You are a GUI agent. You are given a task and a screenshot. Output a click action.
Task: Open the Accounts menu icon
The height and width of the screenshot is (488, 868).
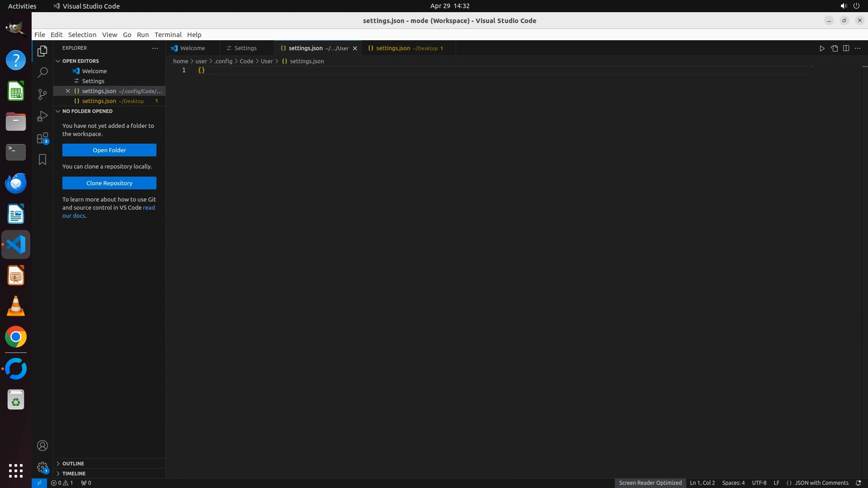42,446
